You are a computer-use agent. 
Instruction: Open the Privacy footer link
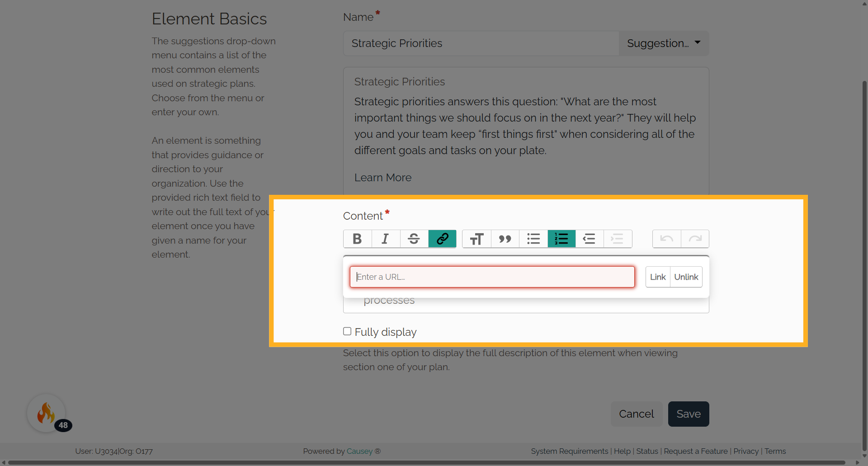[x=746, y=451]
